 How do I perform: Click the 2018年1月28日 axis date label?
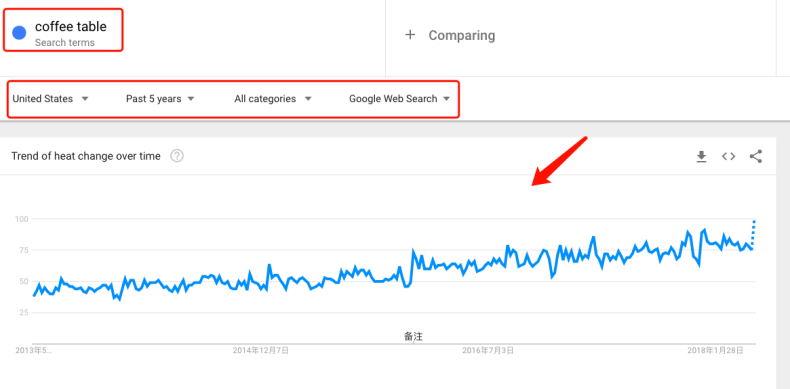(x=715, y=350)
